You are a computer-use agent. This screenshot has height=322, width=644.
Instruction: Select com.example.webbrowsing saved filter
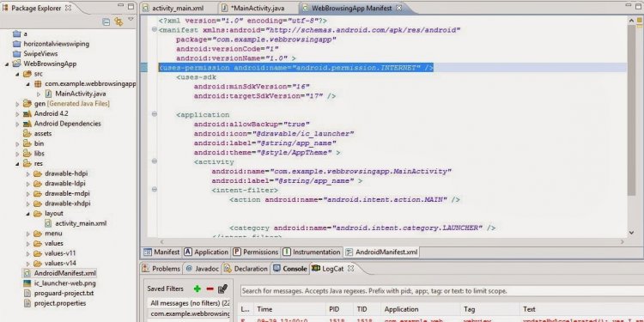coord(190,313)
